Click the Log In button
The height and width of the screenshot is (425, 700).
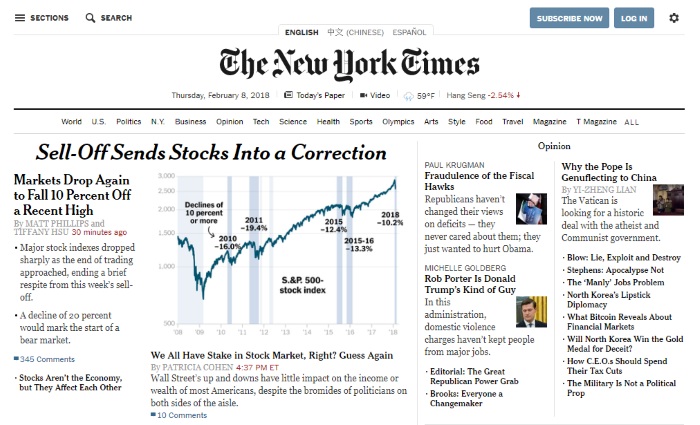(634, 18)
